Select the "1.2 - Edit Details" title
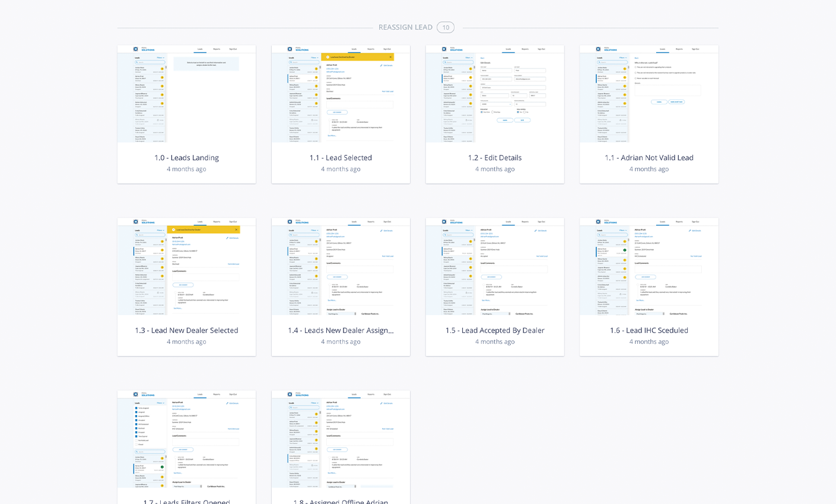Viewport: 836px width, 504px height. point(495,158)
